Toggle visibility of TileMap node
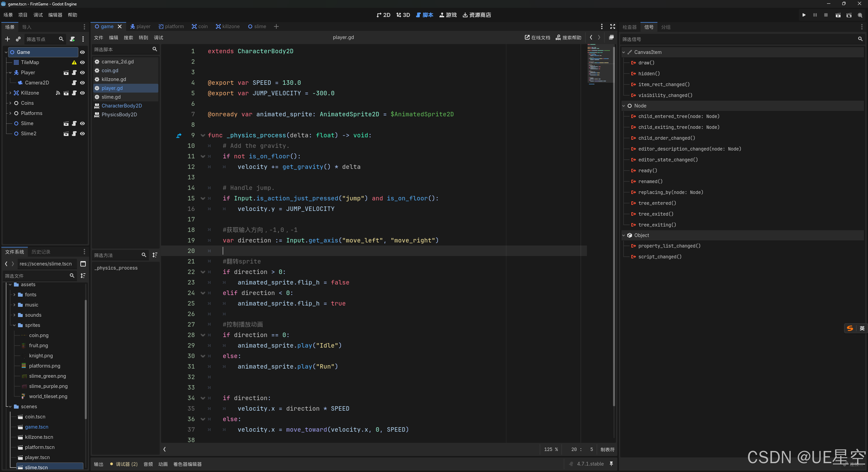868x472 pixels. [x=82, y=62]
